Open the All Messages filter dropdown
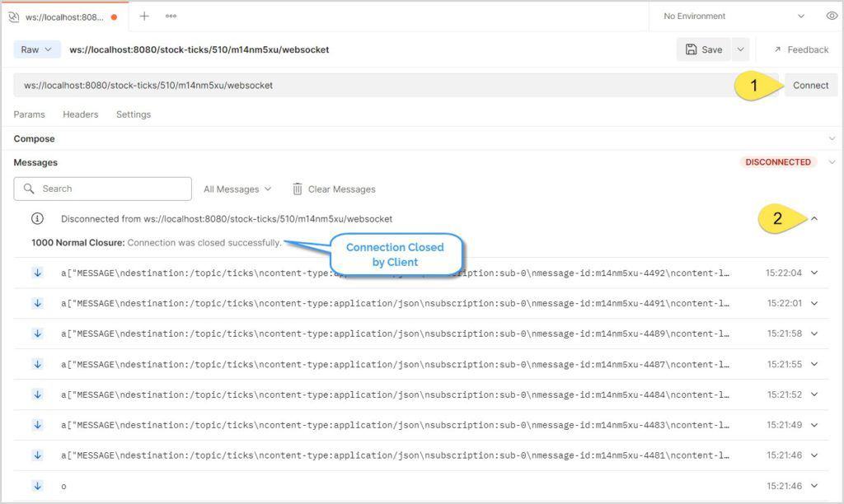The width and height of the screenshot is (844, 504). point(236,189)
